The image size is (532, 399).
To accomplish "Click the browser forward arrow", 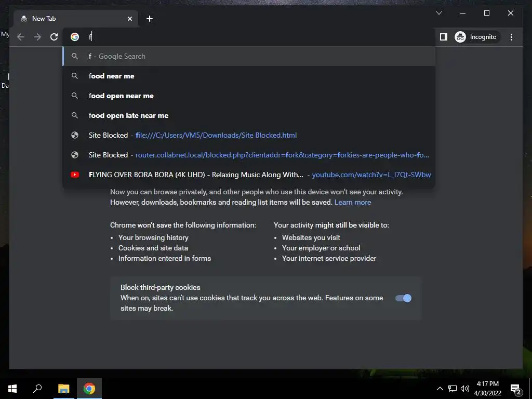I will pos(37,37).
